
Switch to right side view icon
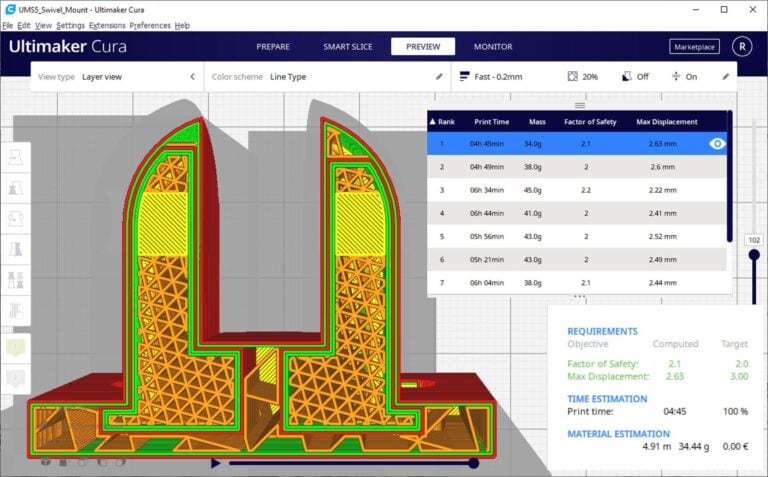120,462
